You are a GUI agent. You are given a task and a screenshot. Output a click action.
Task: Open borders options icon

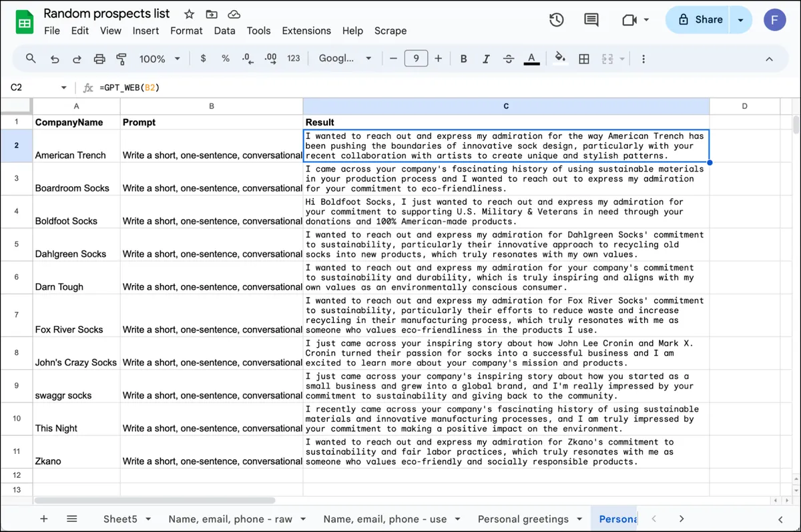click(x=584, y=59)
